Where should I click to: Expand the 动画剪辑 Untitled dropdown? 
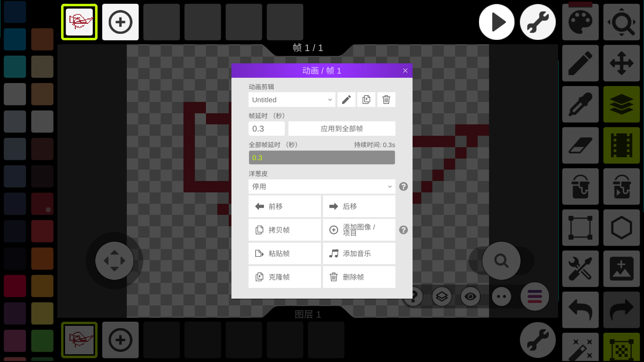pos(291,100)
